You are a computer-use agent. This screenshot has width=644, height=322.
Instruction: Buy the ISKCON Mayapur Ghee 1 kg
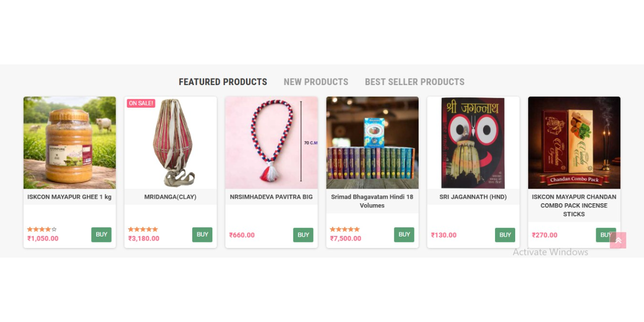pyautogui.click(x=102, y=234)
